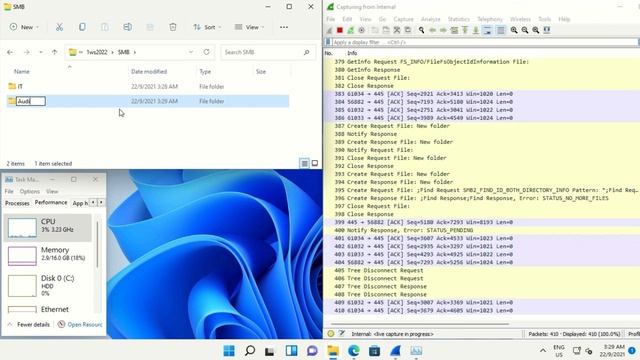
Task: Sort Explorer files by Date modified column
Action: coord(149,71)
